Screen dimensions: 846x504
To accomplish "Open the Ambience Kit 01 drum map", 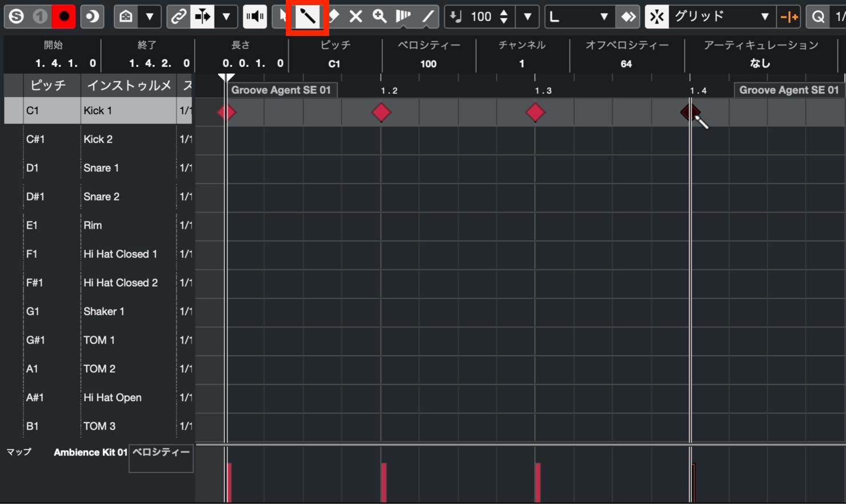I will point(90,452).
